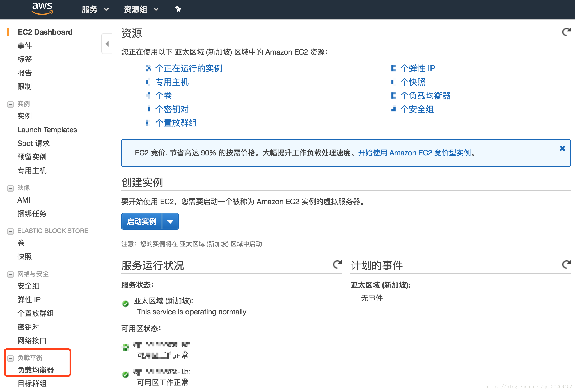
Task: Collapse the 负载平衡 navigation group
Action: pos(10,358)
